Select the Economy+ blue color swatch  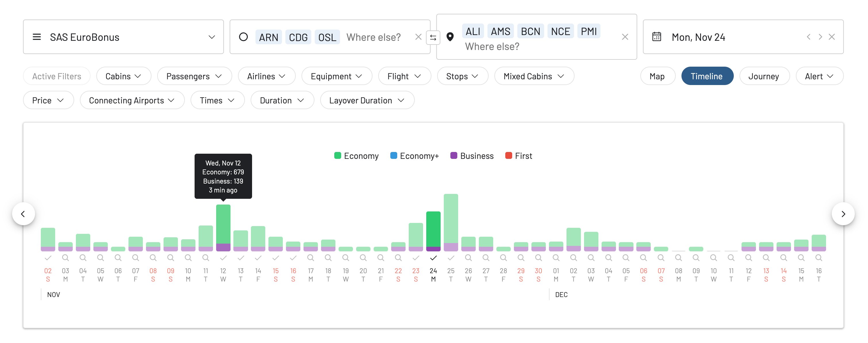click(393, 156)
